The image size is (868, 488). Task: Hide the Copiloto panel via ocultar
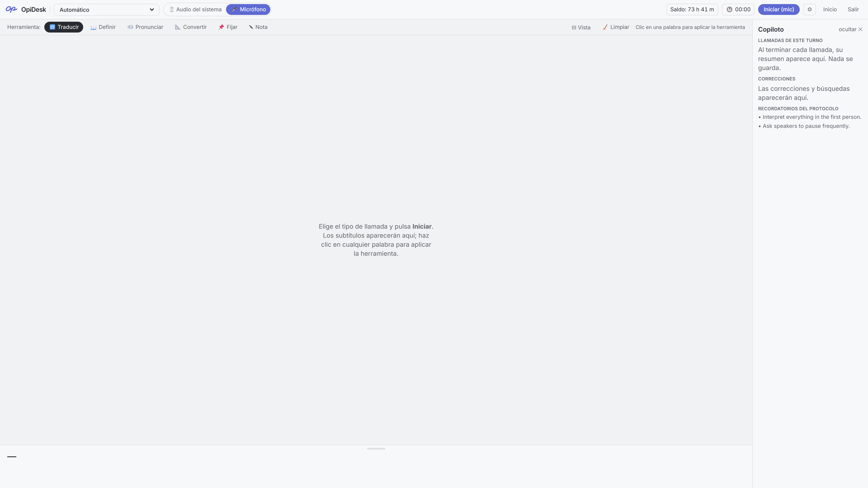click(x=850, y=29)
